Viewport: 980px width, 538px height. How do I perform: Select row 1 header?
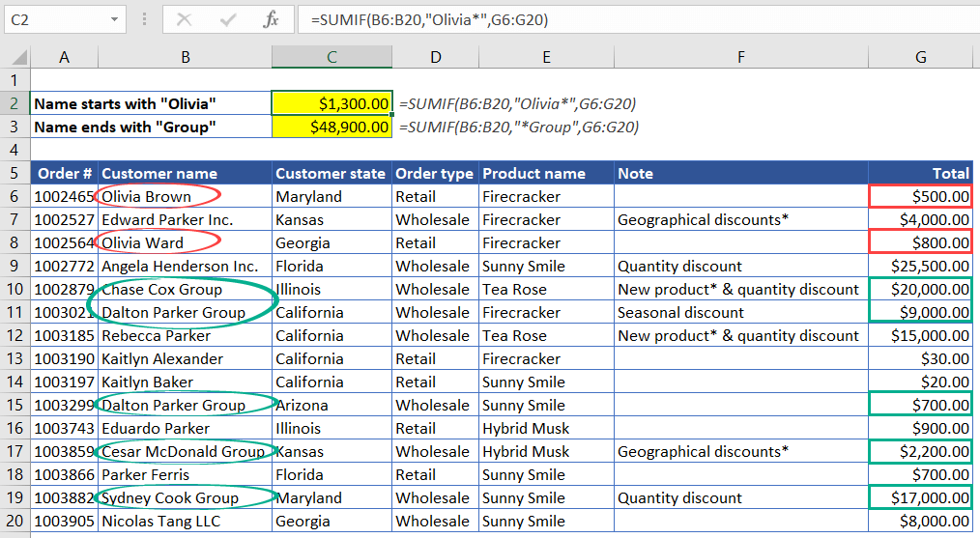[14, 80]
